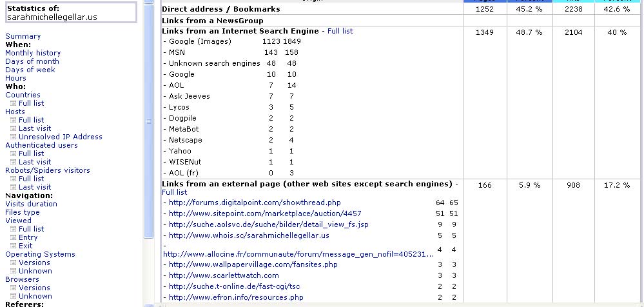Click the left frame vertical scrollbar

(149, 121)
